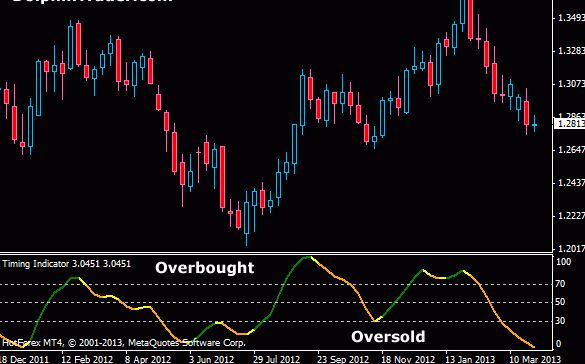Click the 1.2437 price axis value
This screenshot has width=585, height=364.
pyautogui.click(x=571, y=182)
